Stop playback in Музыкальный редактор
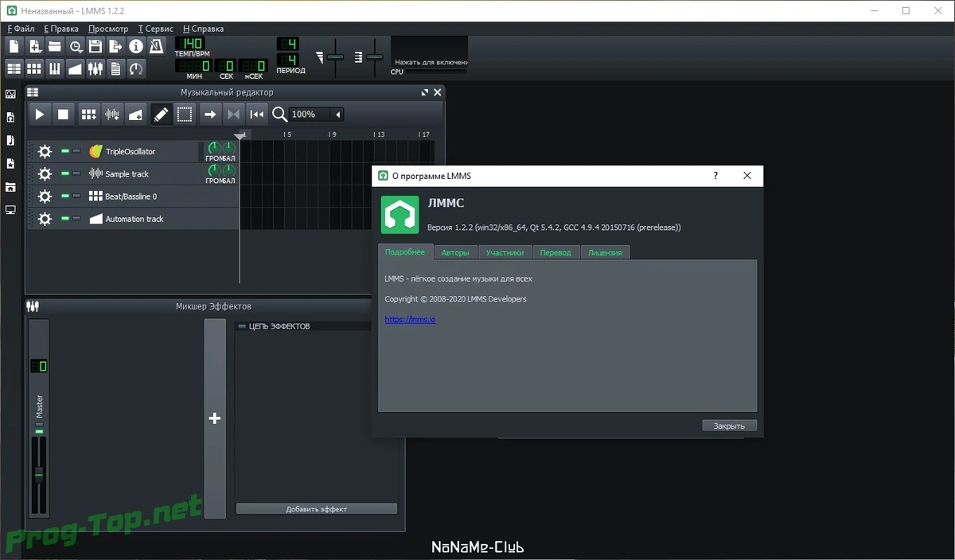The width and height of the screenshot is (955, 560). pos(64,115)
